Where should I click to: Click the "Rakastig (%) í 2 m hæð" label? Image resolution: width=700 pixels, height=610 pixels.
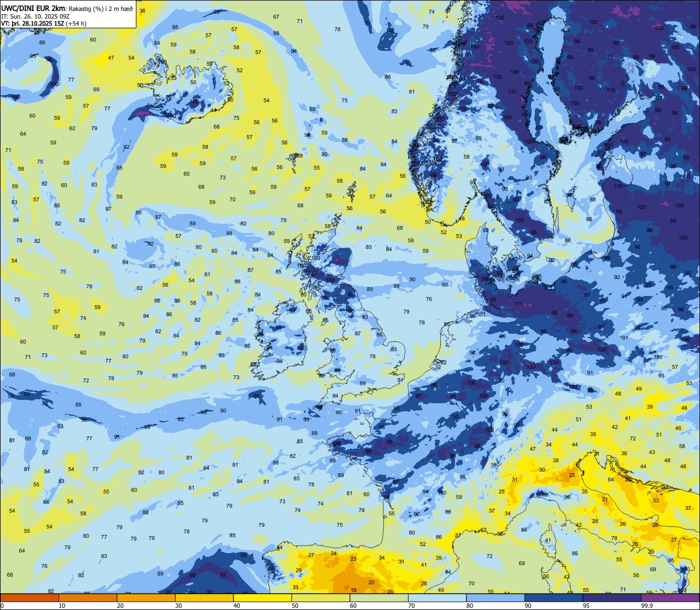coord(101,8)
